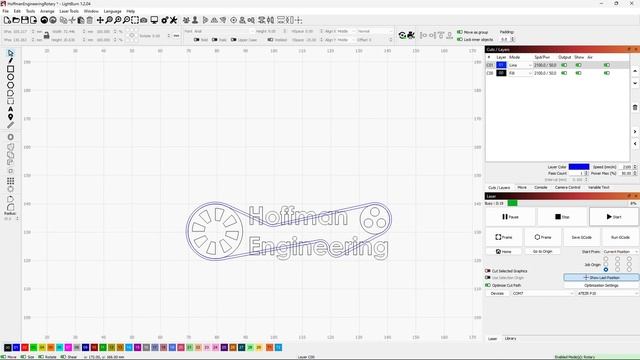Switch to the Library tab

click(x=510, y=339)
